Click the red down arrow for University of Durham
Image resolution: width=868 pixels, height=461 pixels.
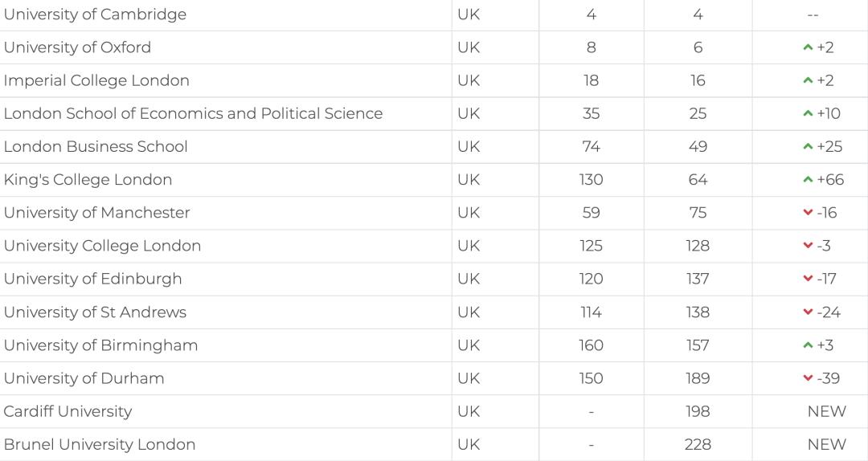coord(808,378)
